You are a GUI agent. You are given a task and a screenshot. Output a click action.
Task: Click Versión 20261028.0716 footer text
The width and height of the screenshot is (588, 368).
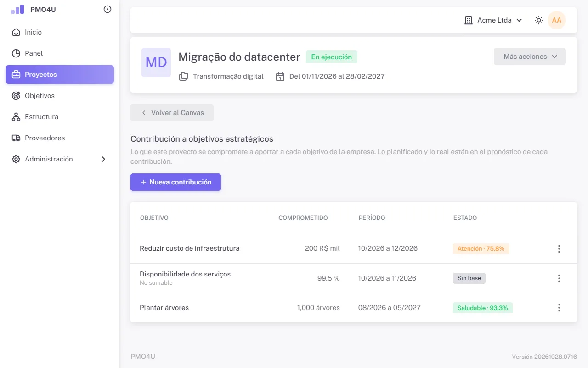tap(544, 357)
